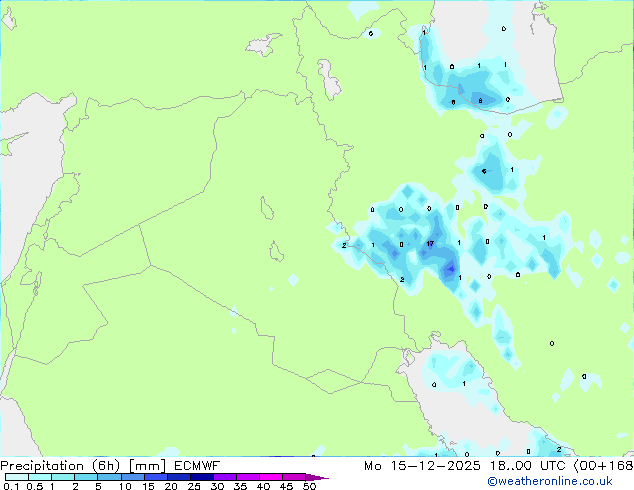634x490 pixels.
Task: Click the 20–25 mm dark blue swatch
Action: click(179, 477)
